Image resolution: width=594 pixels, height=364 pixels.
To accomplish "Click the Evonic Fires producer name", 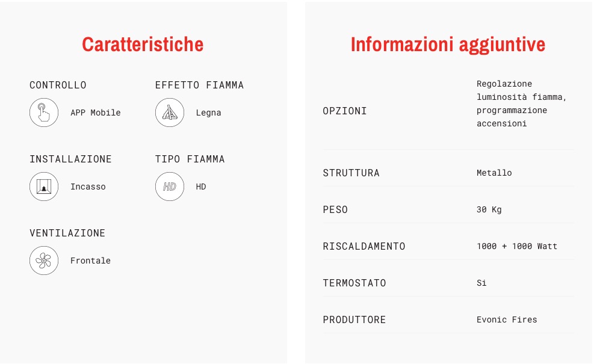I will pyautogui.click(x=507, y=319).
